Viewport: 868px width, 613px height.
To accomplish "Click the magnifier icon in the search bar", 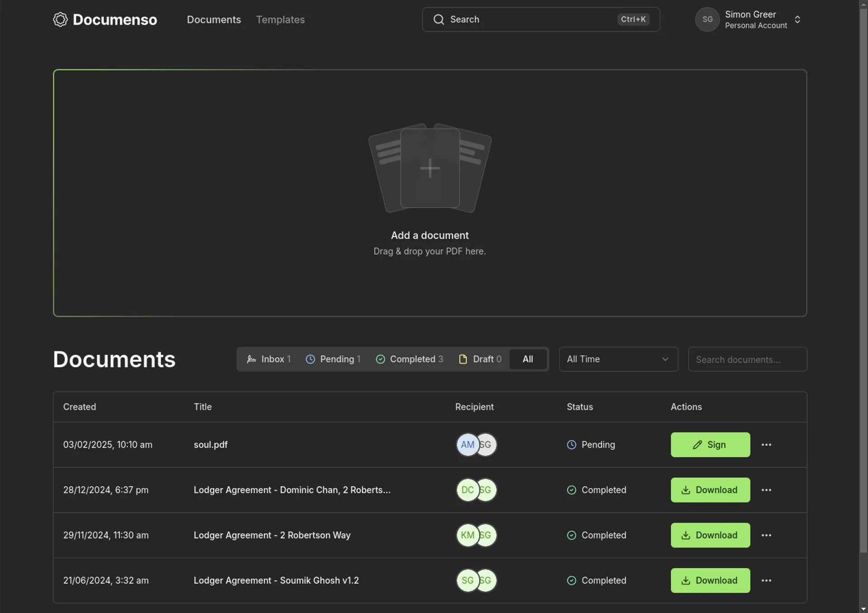I will [439, 19].
